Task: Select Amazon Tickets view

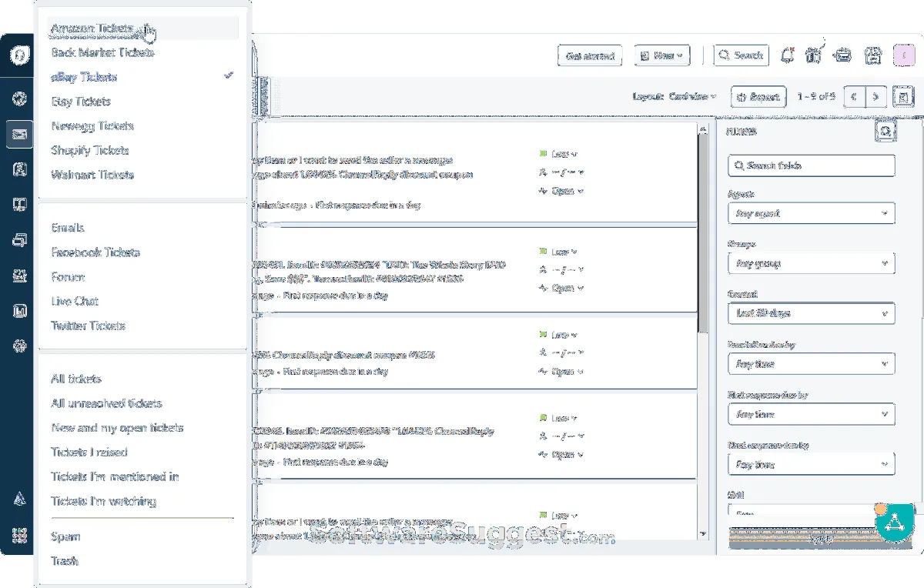Action: click(142, 28)
